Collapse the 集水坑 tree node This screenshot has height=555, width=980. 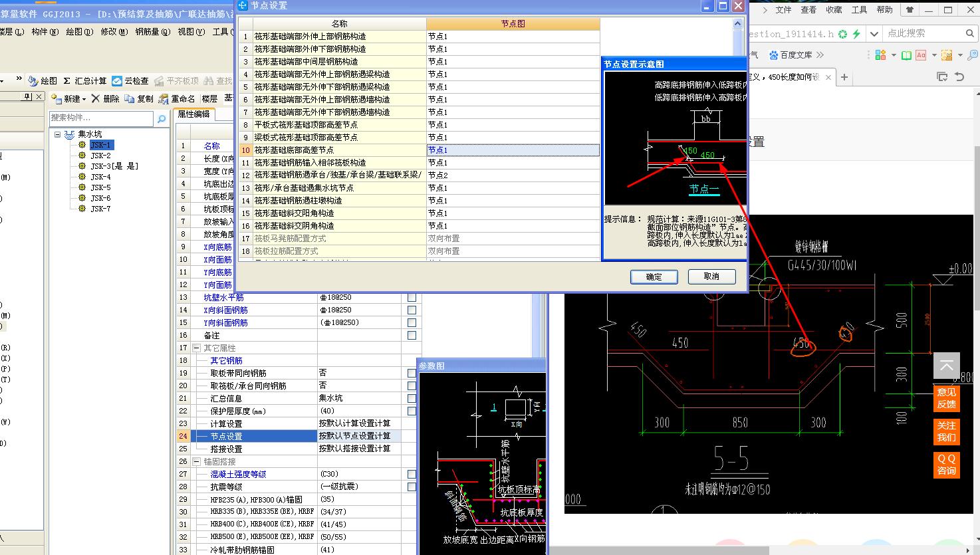pyautogui.click(x=57, y=134)
